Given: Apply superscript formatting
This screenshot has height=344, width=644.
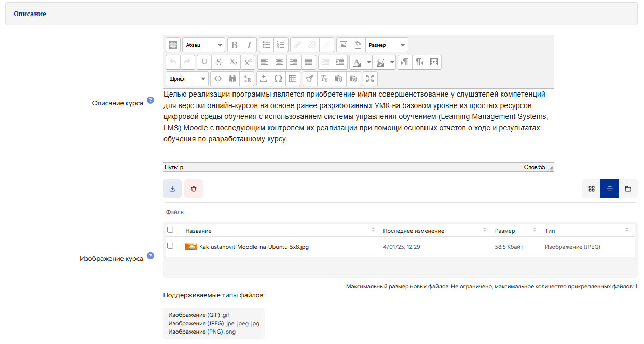Looking at the screenshot, I should pyautogui.click(x=248, y=62).
